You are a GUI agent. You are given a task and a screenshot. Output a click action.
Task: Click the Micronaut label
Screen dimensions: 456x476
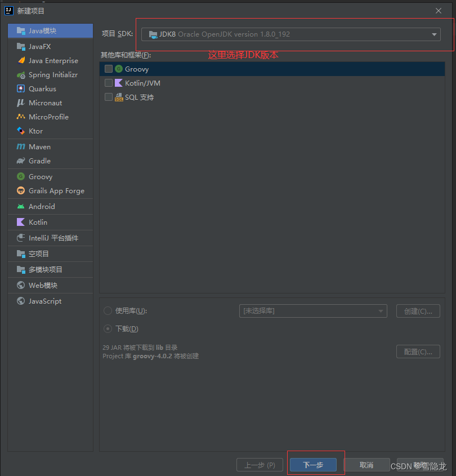click(46, 103)
